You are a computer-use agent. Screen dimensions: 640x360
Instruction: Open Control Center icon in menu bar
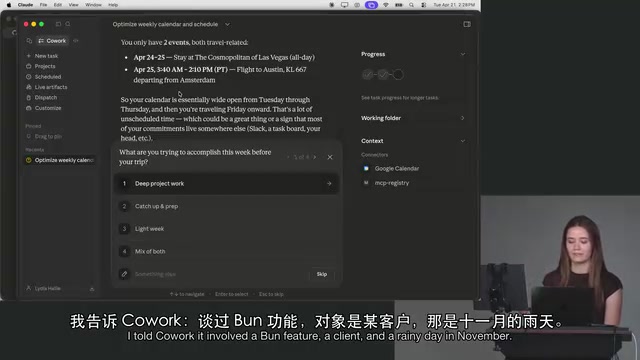tap(424, 5)
